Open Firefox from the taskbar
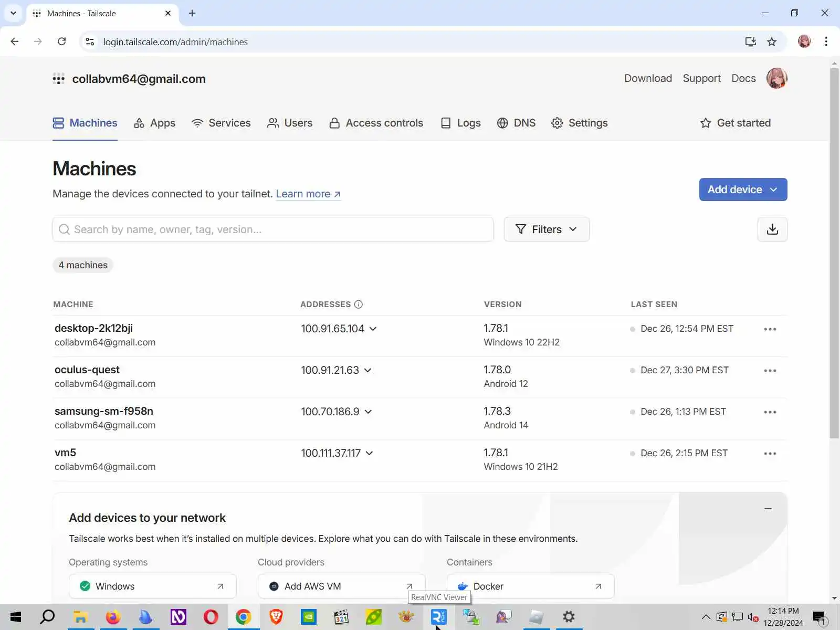The width and height of the screenshot is (840, 630). click(113, 617)
